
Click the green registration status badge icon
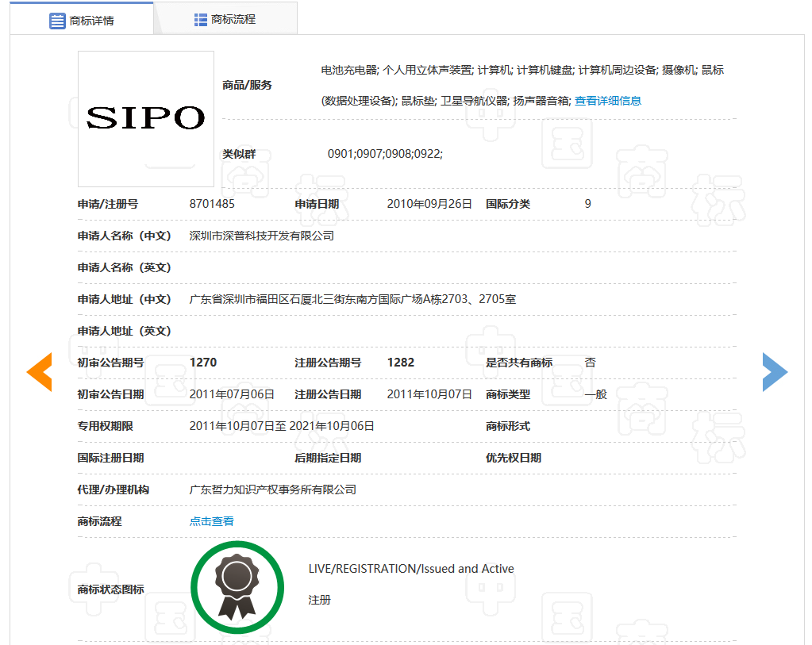[237, 587]
